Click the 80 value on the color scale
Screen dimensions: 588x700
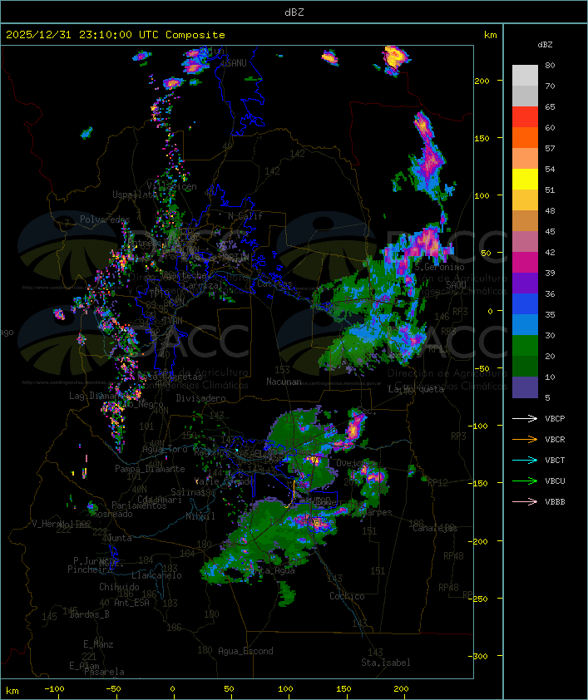[550, 65]
